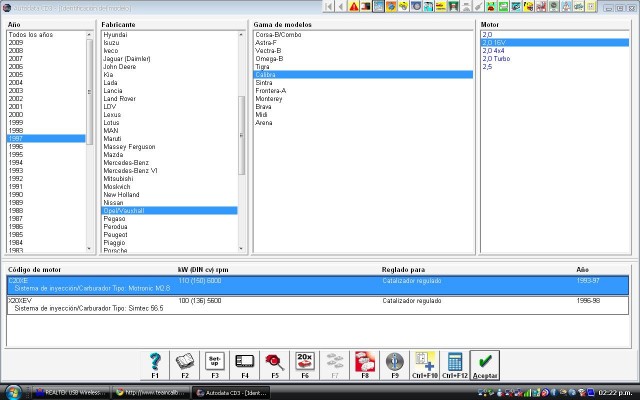
Task: Click the F4 screen layout button
Action: 244,365
